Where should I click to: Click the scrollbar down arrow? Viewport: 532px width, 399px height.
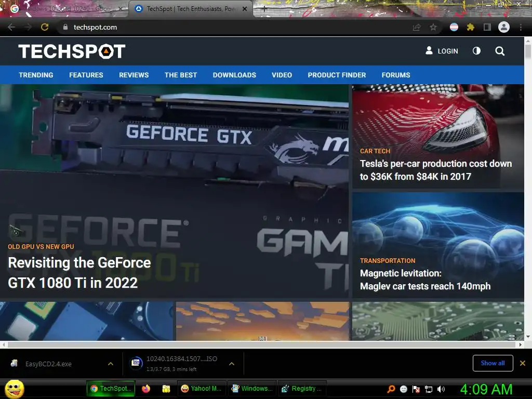coord(528,337)
